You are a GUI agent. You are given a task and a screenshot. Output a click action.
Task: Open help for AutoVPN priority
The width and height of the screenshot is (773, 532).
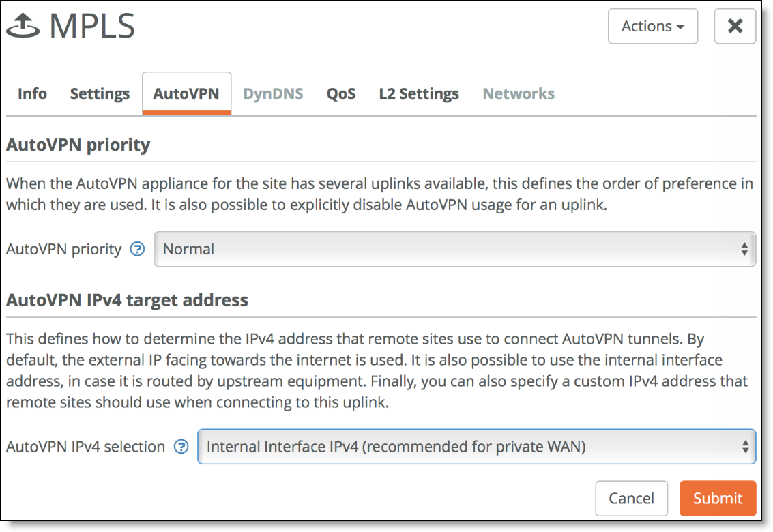tap(138, 249)
